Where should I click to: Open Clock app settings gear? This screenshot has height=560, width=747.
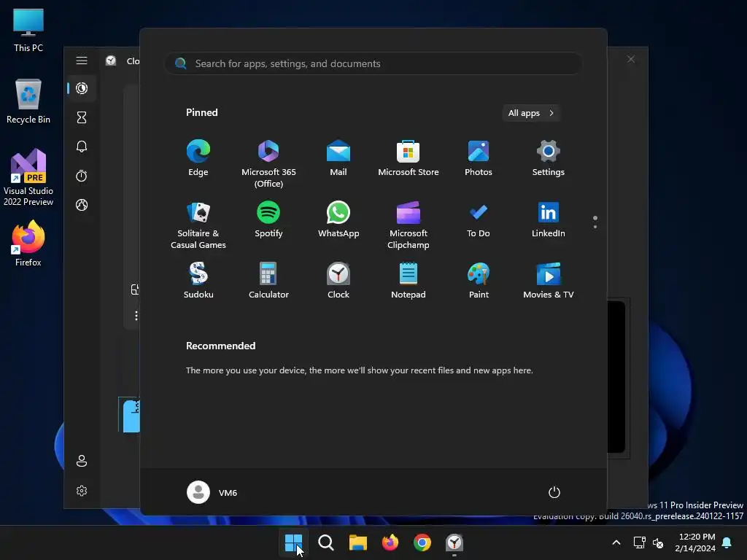[x=82, y=491]
